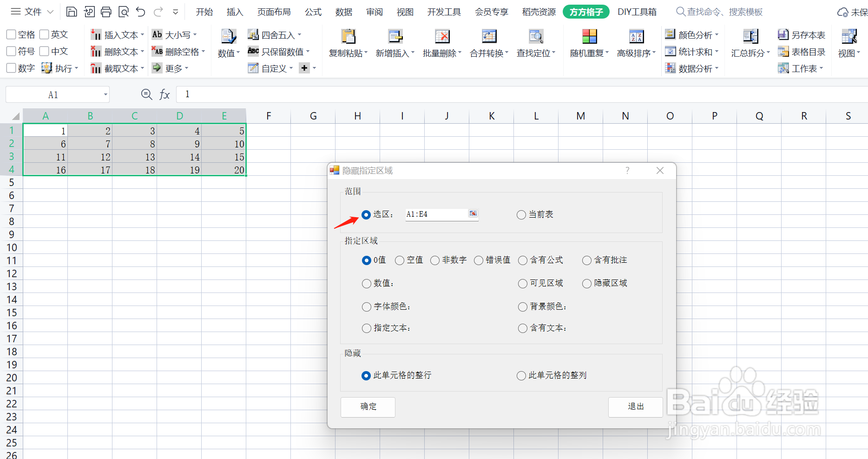The width and height of the screenshot is (868, 459).
Task: Click the 高级排序 icon
Action: [x=636, y=36]
